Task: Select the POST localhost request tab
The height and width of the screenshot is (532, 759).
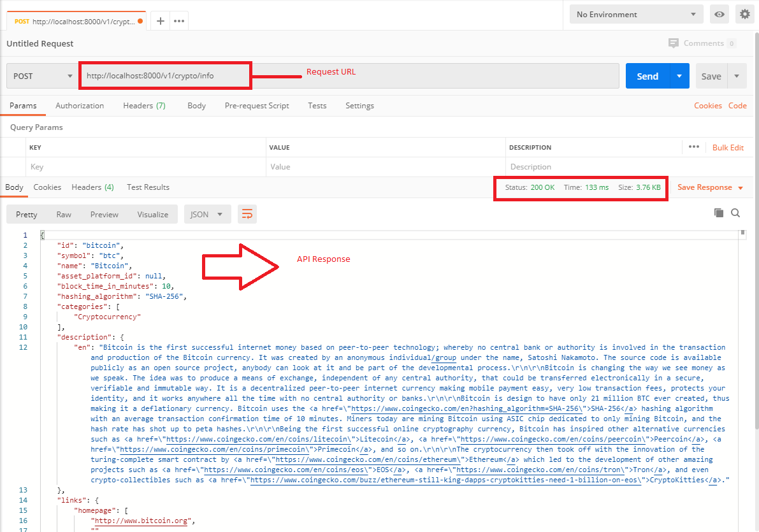Action: pos(76,21)
